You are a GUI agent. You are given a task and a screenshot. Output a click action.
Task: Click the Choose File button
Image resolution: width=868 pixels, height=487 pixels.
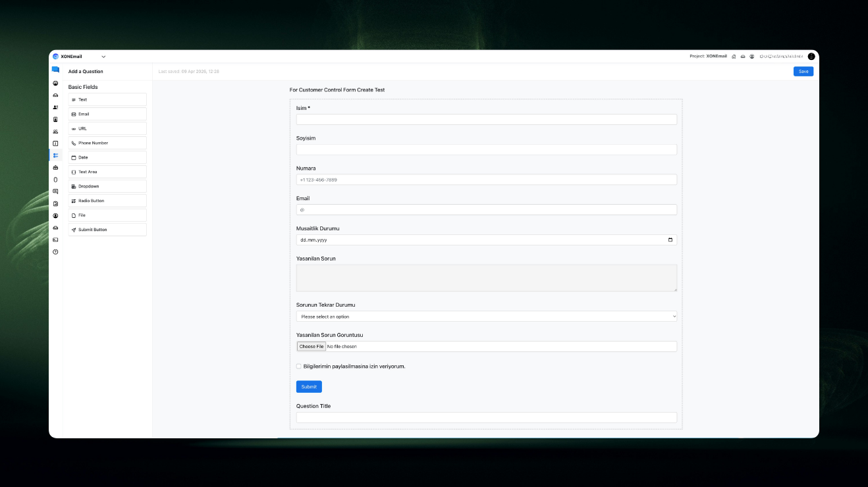pyautogui.click(x=311, y=346)
